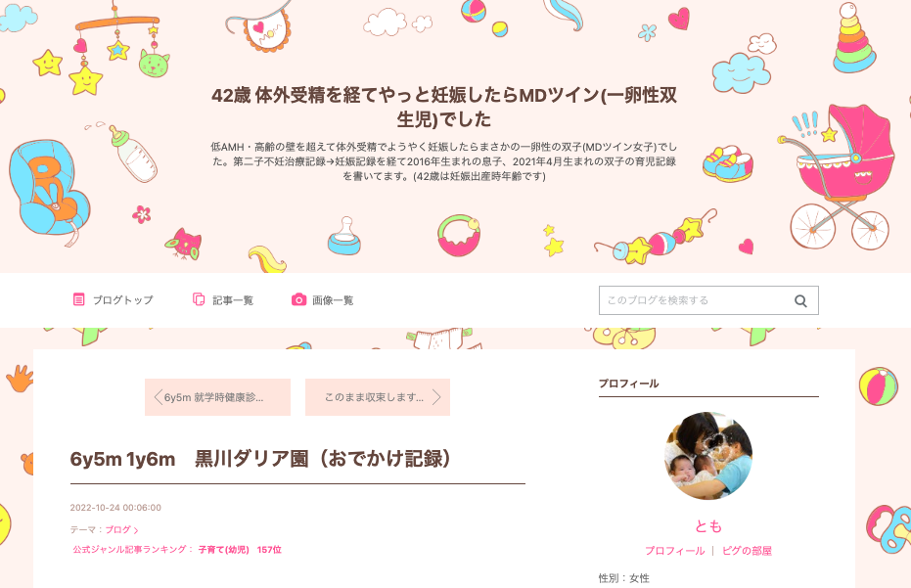Image resolution: width=911 pixels, height=588 pixels.
Task: Click the blog title heading link
Action: [x=444, y=107]
